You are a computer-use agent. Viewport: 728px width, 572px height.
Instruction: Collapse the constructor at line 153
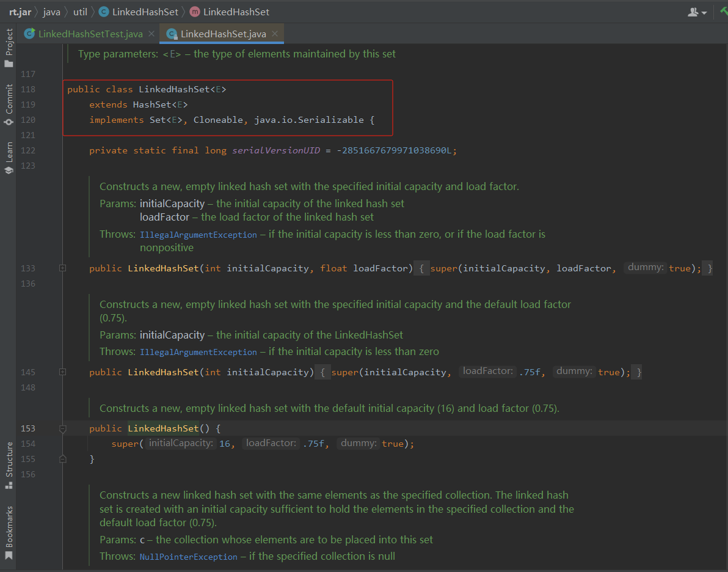pyautogui.click(x=62, y=429)
